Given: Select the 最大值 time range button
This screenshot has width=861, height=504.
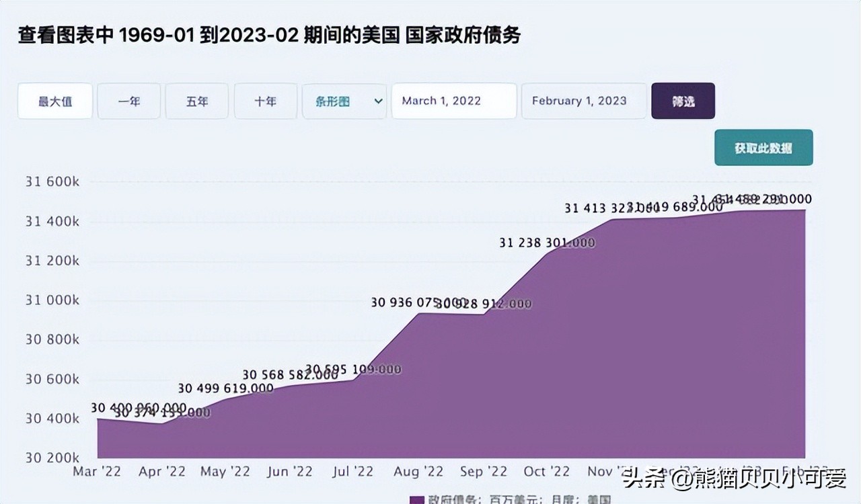Looking at the screenshot, I should coord(54,101).
